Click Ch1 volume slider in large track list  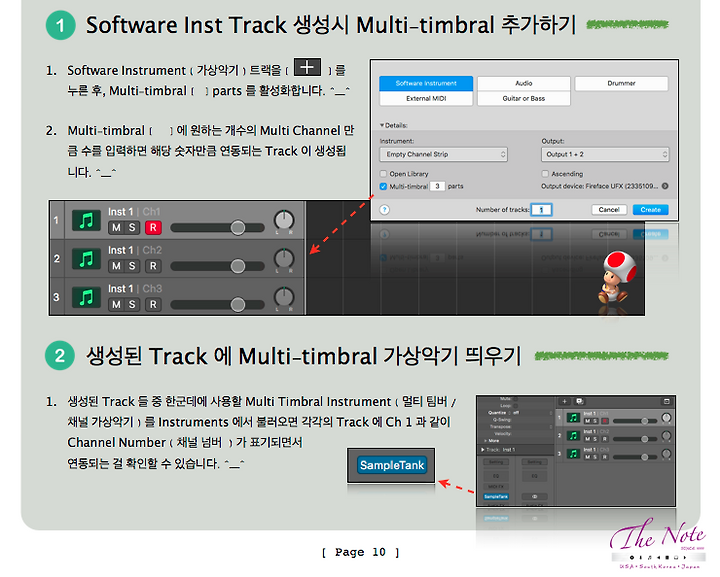coord(218,228)
